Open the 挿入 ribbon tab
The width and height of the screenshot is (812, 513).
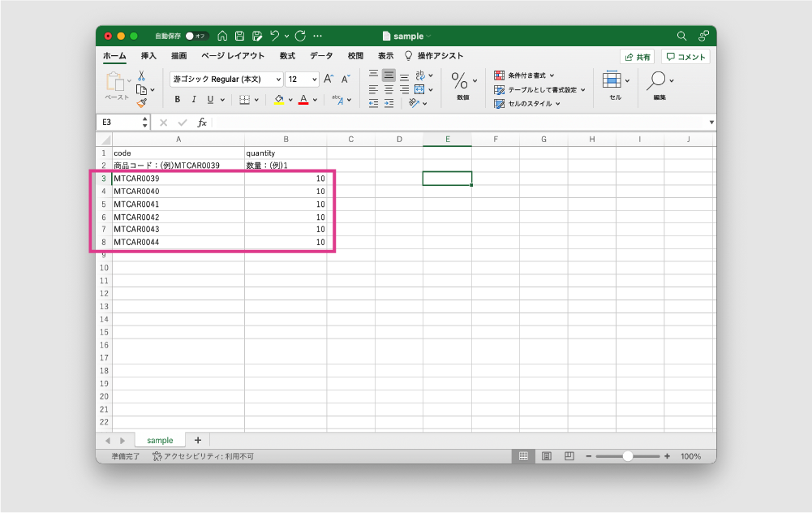pos(148,56)
